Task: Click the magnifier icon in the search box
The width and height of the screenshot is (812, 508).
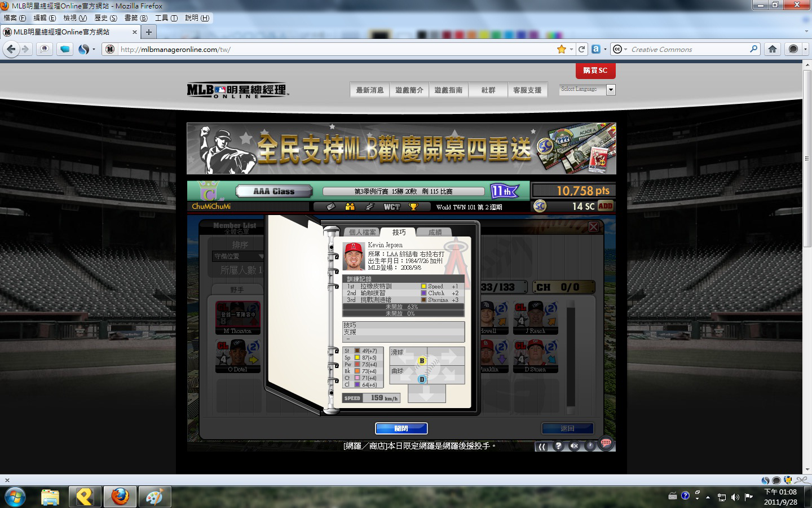Action: [x=753, y=49]
